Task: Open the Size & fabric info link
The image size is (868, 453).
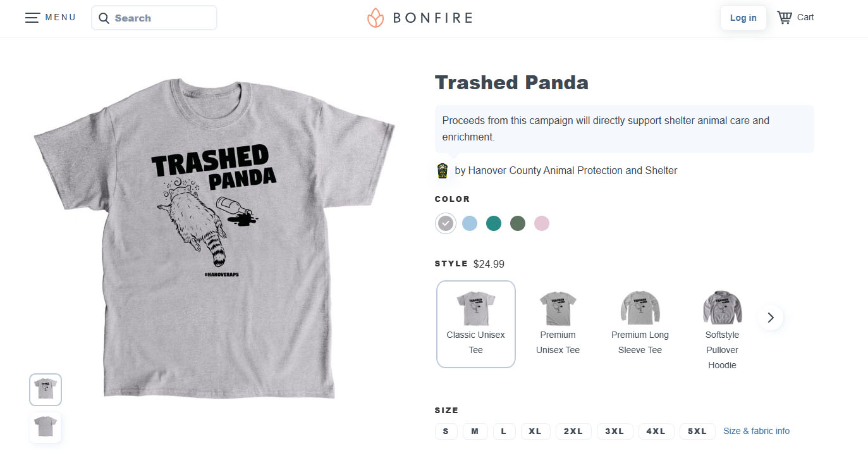Action: [x=756, y=431]
